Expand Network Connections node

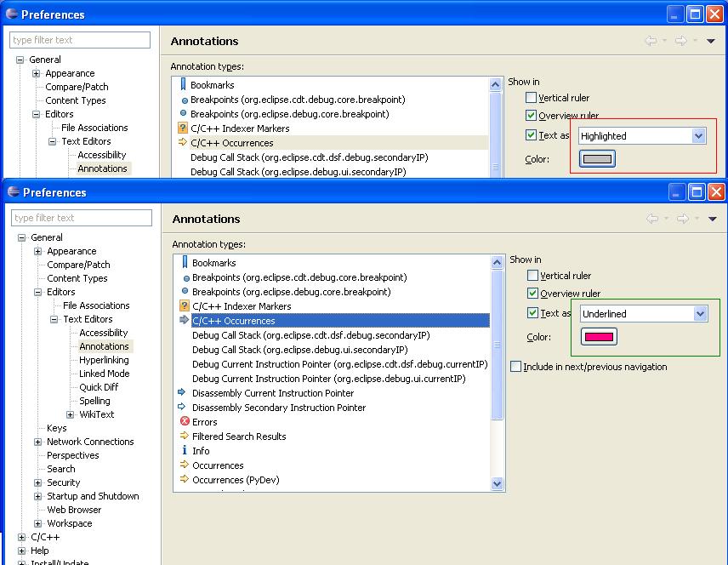pos(37,442)
